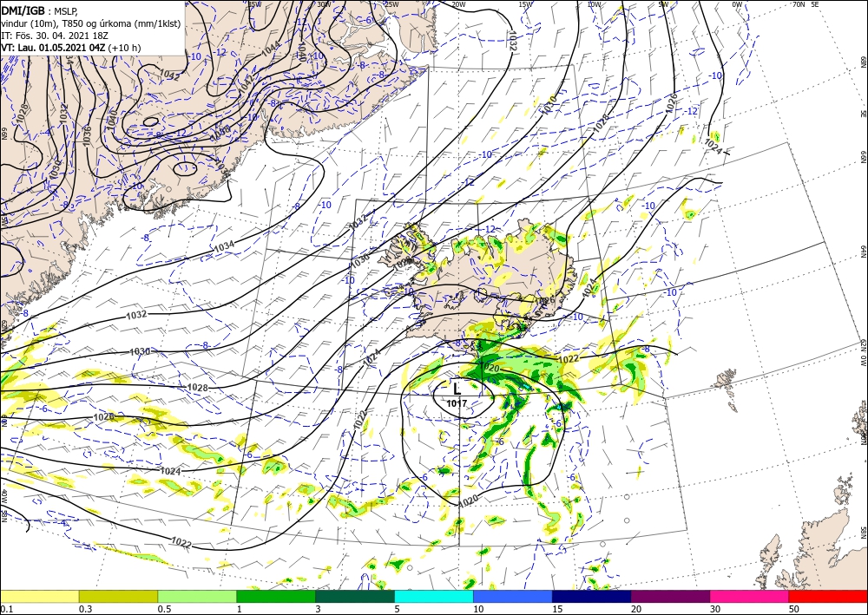Click the 1017 central pressure value
Screen dimensions: 868x615
457,403
